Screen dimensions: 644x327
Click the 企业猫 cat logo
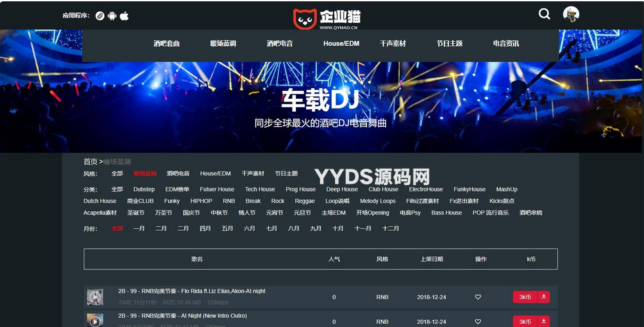(327, 19)
